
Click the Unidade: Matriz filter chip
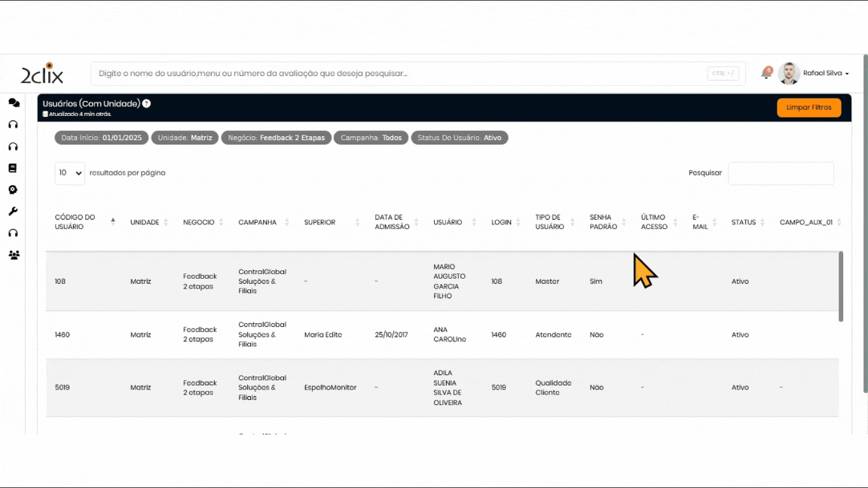coord(185,138)
